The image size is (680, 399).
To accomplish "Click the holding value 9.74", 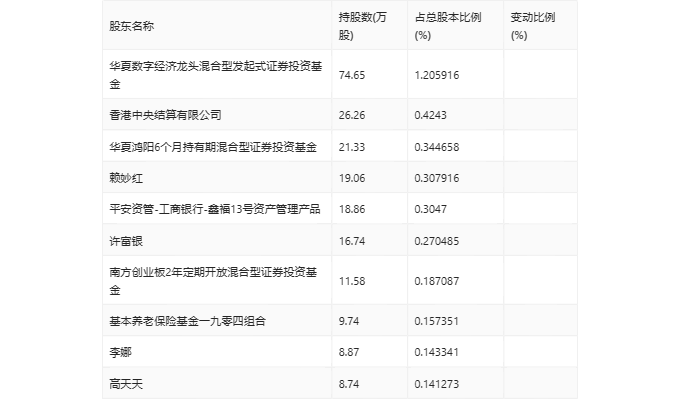I will 349,321.
